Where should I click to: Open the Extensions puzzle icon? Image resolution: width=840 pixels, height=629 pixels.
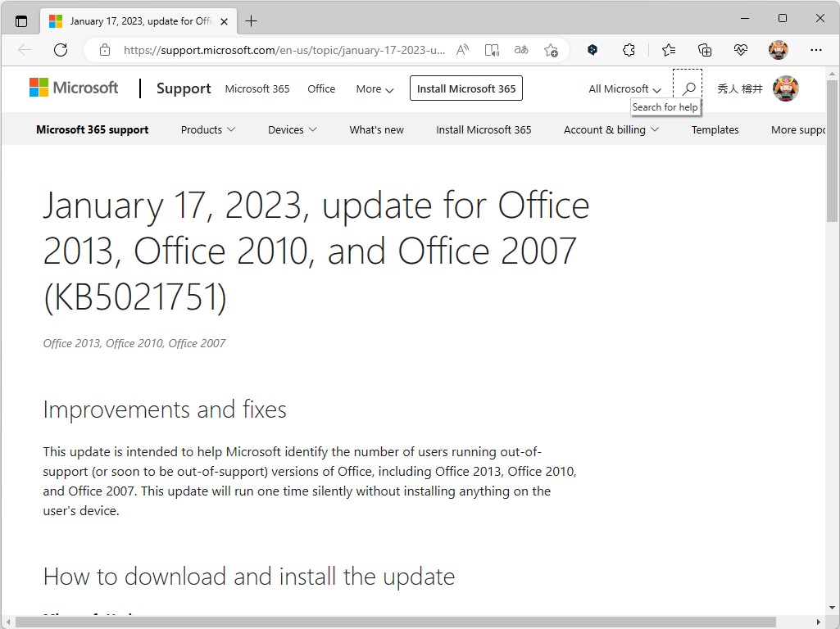point(629,50)
